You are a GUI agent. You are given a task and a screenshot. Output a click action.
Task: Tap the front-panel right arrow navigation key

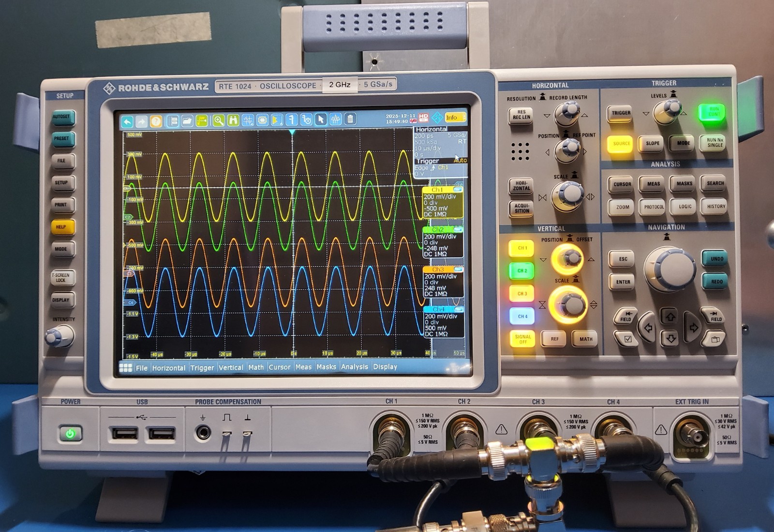pos(693,327)
